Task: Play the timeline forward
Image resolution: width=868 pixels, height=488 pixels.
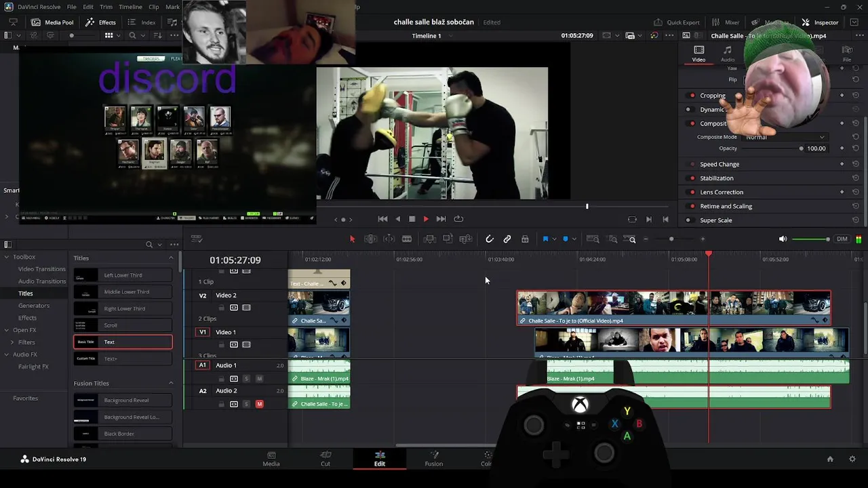Action: point(426,219)
